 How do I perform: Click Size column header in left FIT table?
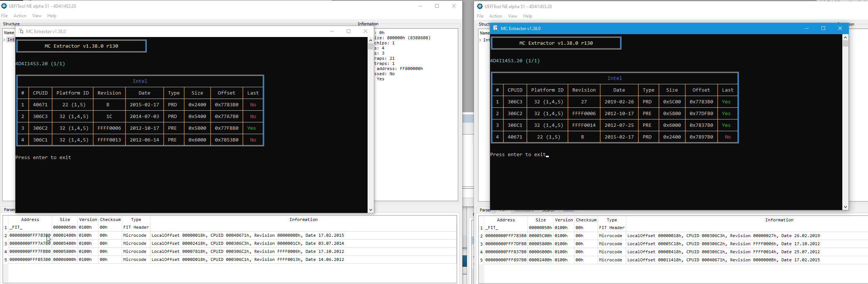(x=65, y=220)
